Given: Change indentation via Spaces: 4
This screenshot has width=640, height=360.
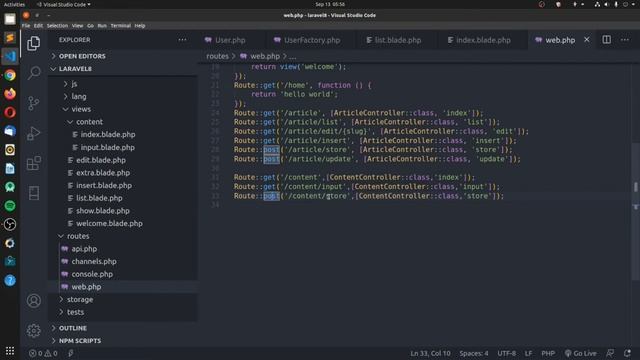Looking at the screenshot, I should pos(473,353).
